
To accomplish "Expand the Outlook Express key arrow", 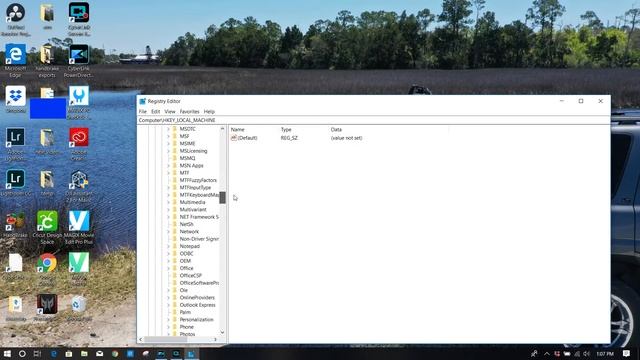I will tap(168, 305).
